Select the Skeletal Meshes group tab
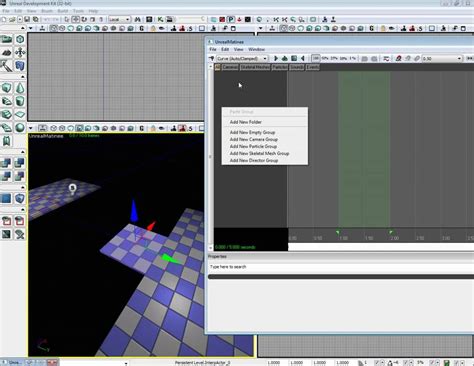Screen dimensions: 474x366 tap(255, 67)
